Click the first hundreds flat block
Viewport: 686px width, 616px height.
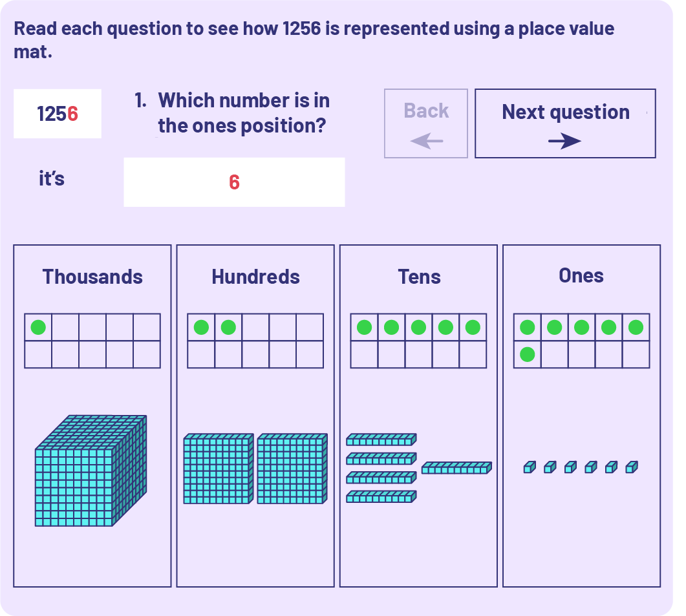click(x=218, y=469)
